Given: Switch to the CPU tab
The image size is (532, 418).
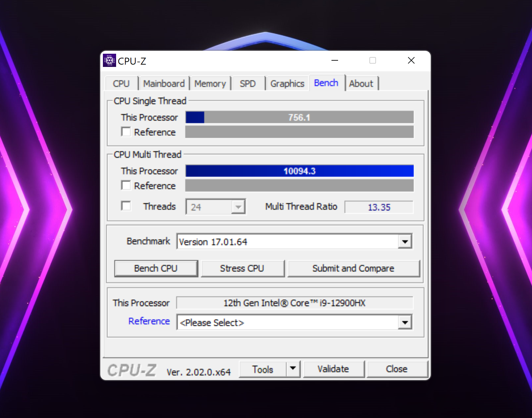Looking at the screenshot, I should 121,83.
